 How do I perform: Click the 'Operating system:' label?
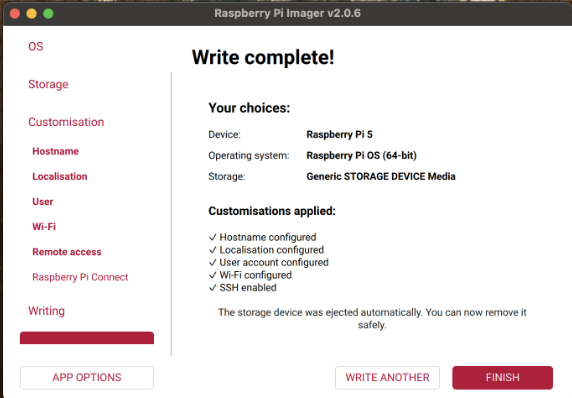[249, 156]
